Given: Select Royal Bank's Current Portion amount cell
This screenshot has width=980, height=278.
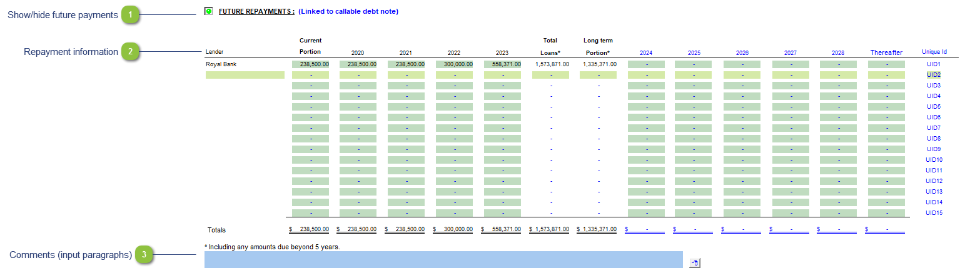Looking at the screenshot, I should tap(311, 64).
